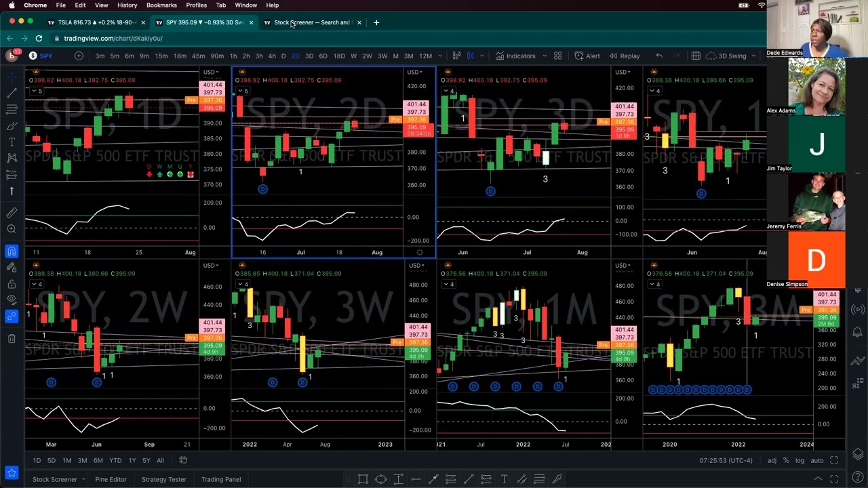868x488 pixels.
Task: Toggle adj price adjustment
Action: pyautogui.click(x=772, y=460)
